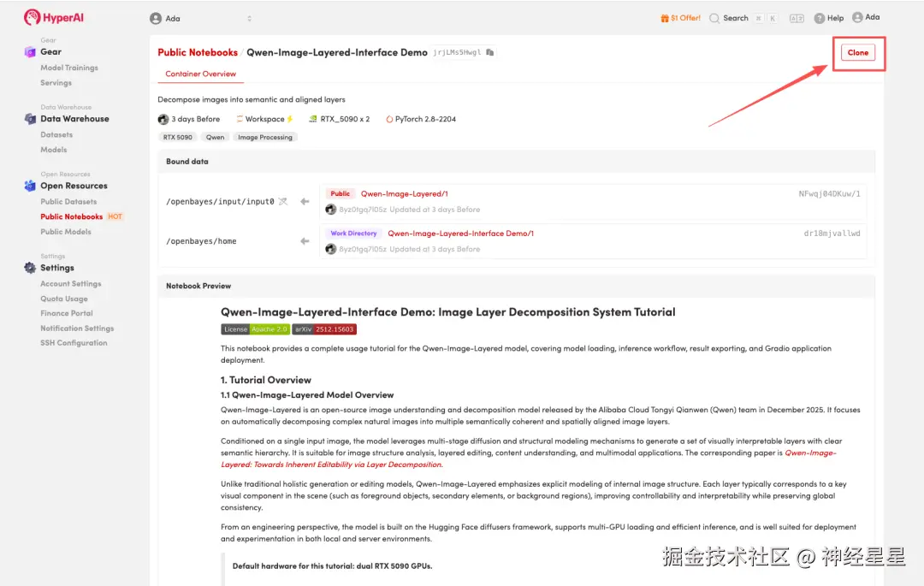Screen dimensions: 924x586
Task: Open Account Settings
Action: click(x=71, y=284)
